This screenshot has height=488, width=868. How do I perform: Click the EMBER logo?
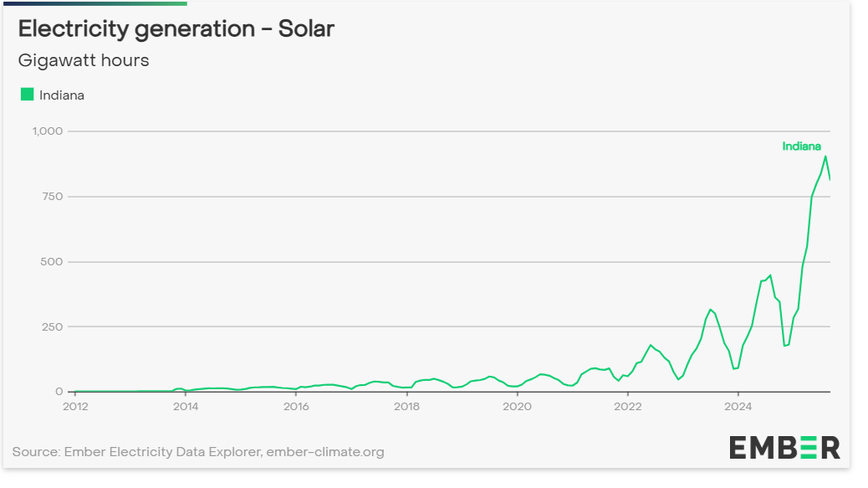[784, 447]
